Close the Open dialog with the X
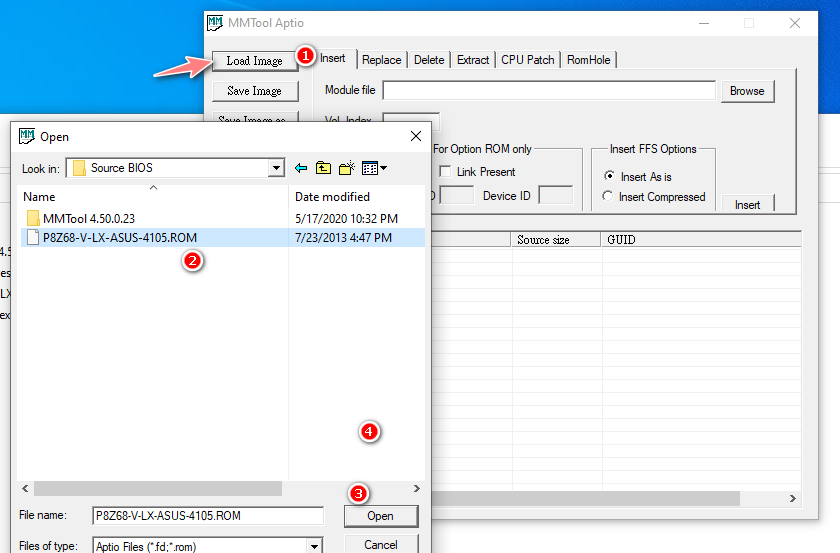Screen dimensions: 840x553 tap(416, 136)
